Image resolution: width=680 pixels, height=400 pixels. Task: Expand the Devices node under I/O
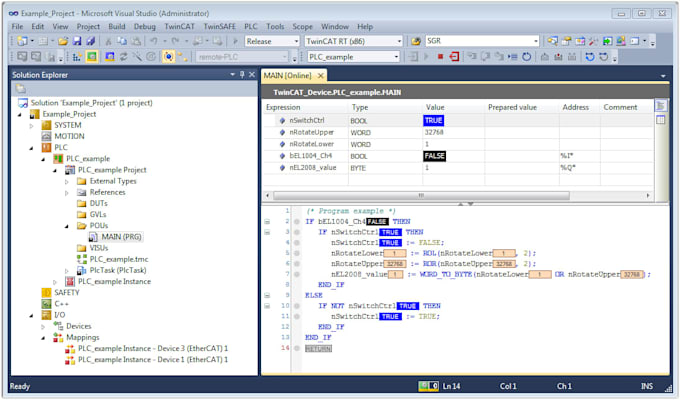(x=43, y=326)
